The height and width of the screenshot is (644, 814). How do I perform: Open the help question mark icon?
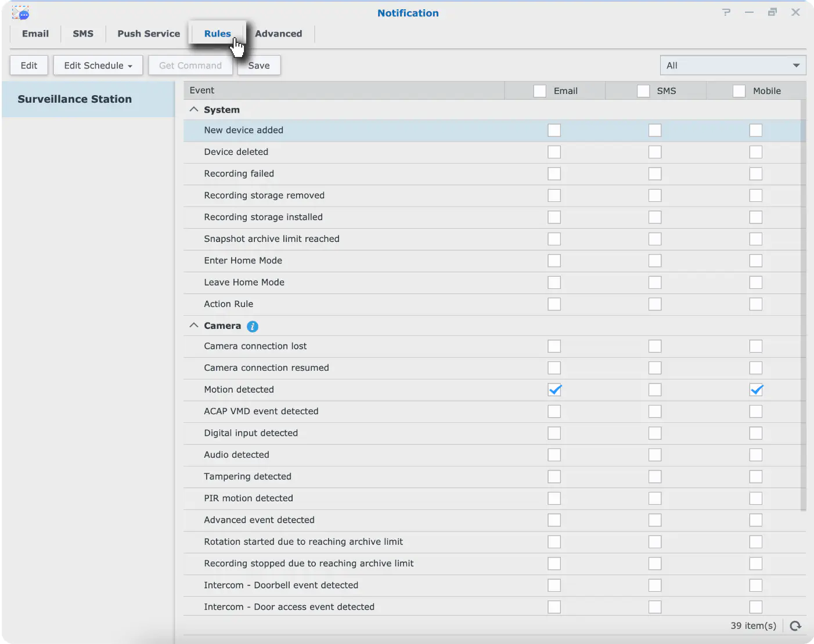pyautogui.click(x=726, y=12)
